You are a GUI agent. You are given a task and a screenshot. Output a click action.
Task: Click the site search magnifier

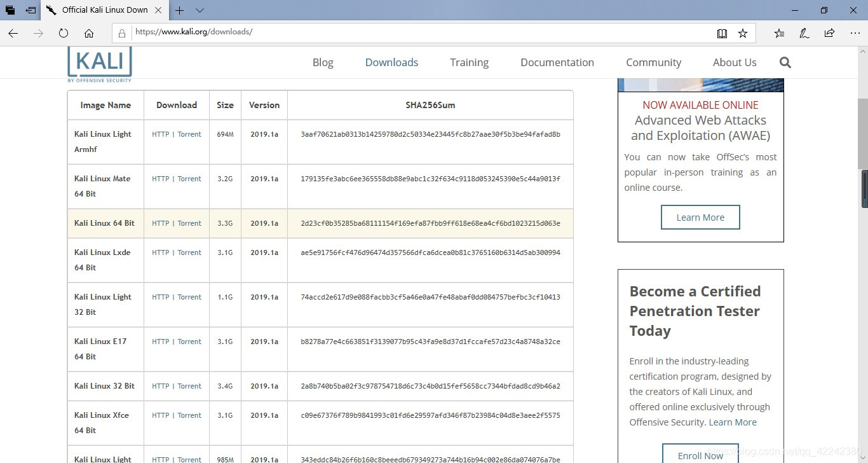[x=785, y=62]
